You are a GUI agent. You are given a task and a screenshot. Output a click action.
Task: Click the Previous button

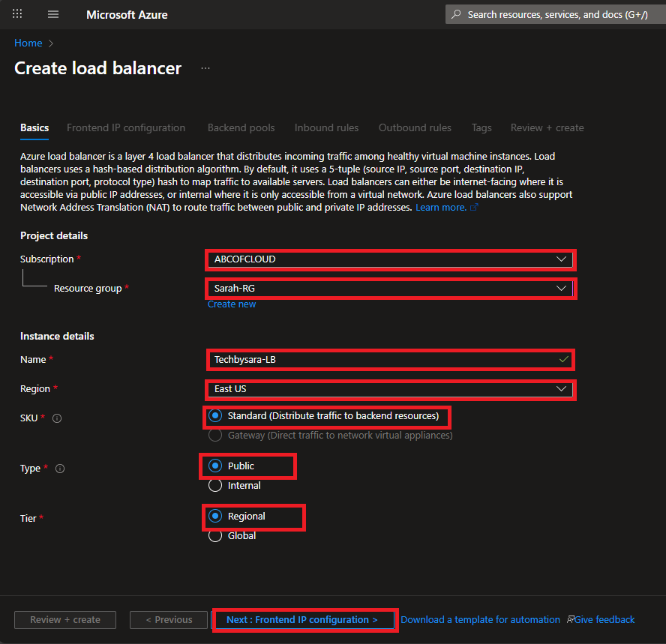tap(169, 620)
